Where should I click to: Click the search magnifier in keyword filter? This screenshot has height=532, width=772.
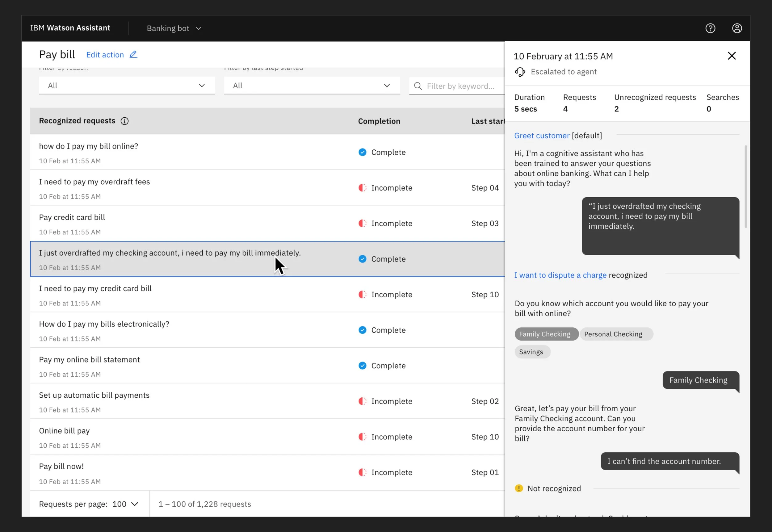tap(418, 86)
